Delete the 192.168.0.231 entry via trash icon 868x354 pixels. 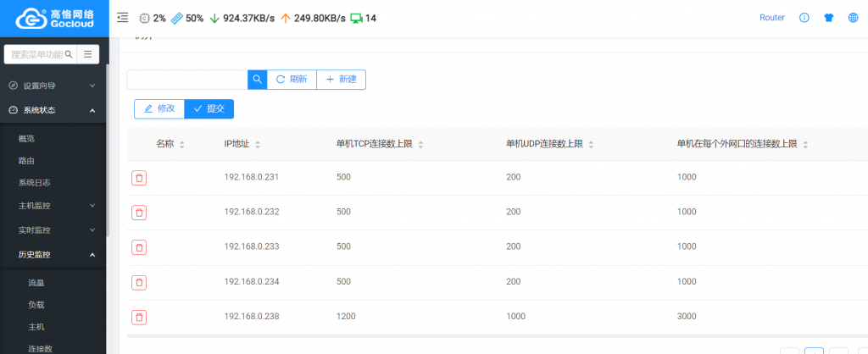coord(139,178)
